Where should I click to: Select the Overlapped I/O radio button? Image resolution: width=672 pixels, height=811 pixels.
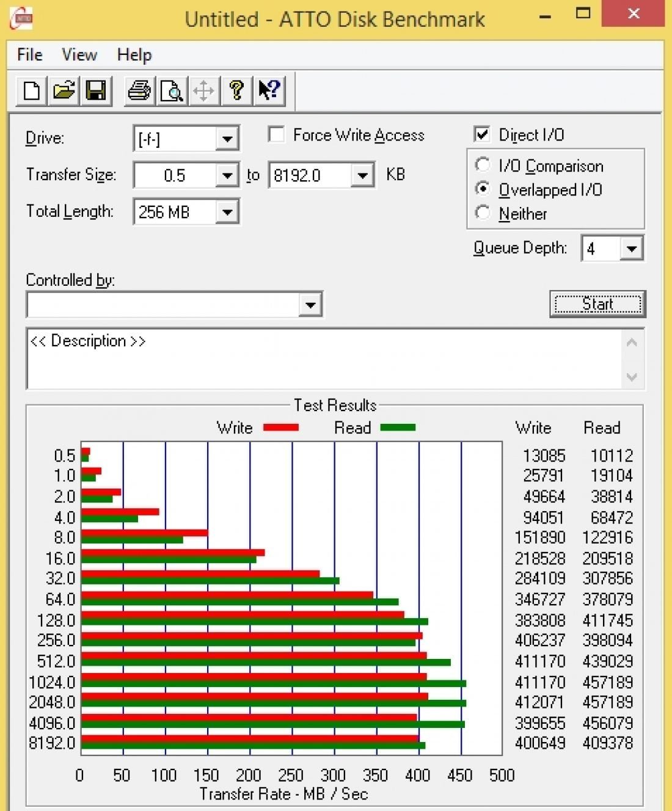click(x=483, y=189)
